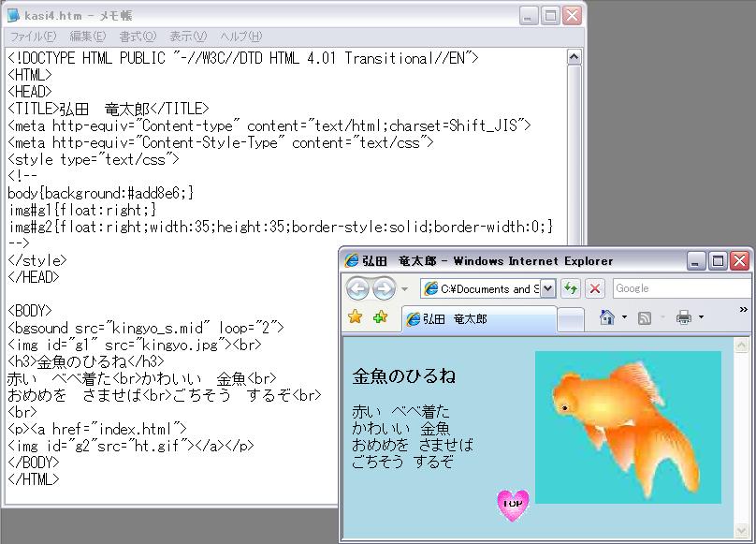Click the red Stop icon
The image size is (756, 544).
(x=595, y=288)
